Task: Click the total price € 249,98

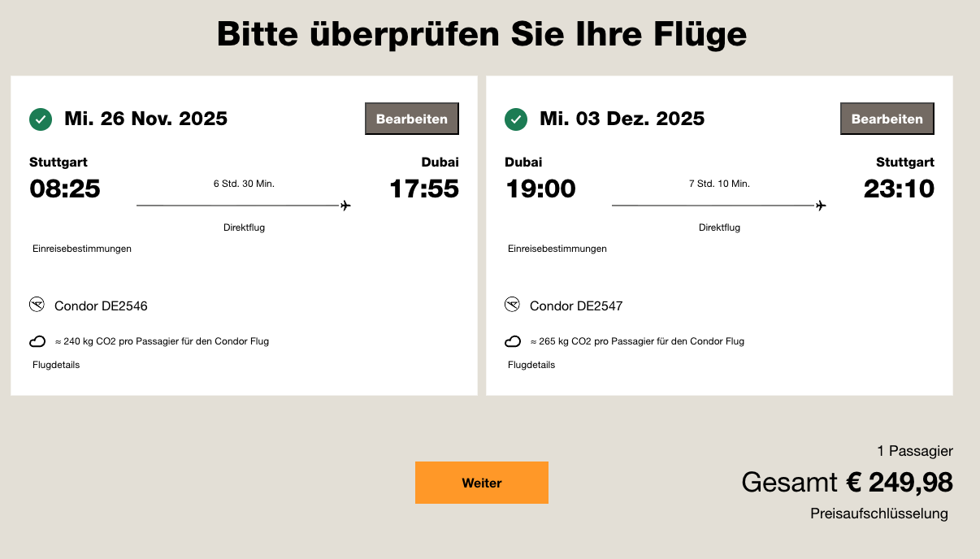Action: pos(899,483)
